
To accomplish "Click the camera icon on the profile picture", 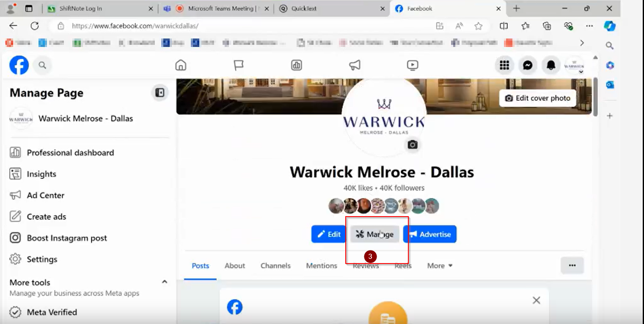I will pos(413,145).
